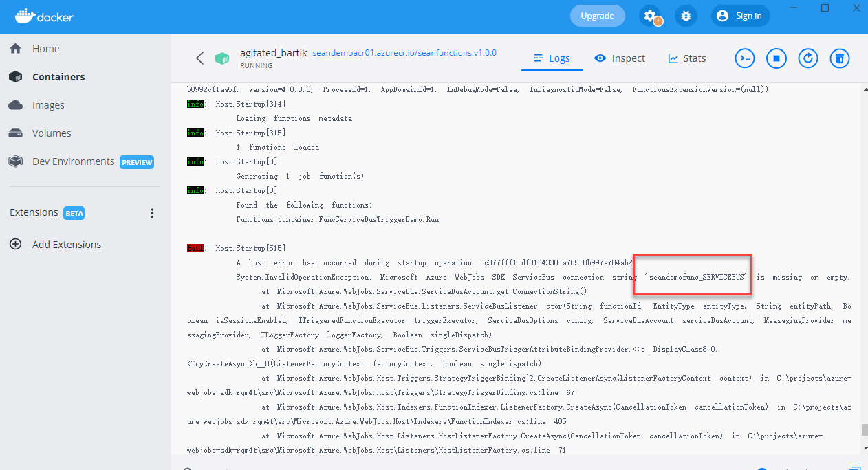Click the 'Host.Startup[315]' log line
This screenshot has height=470, width=868.
click(250, 133)
